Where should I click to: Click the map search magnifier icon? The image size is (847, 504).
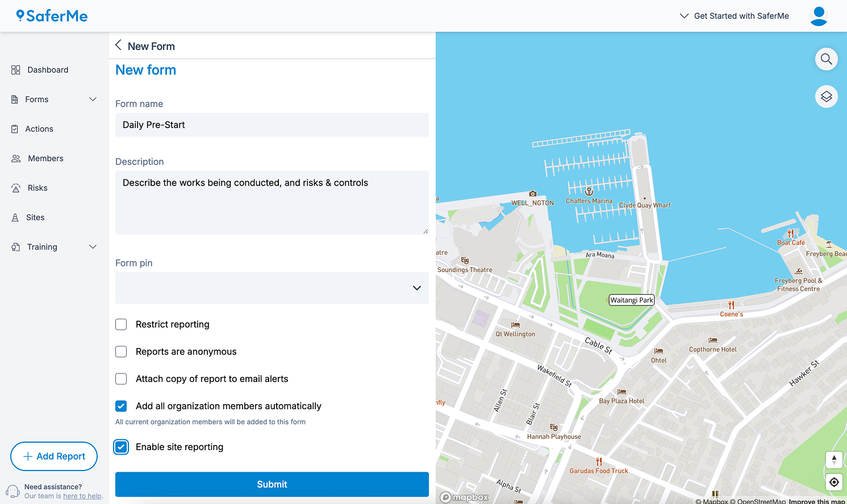coord(826,59)
